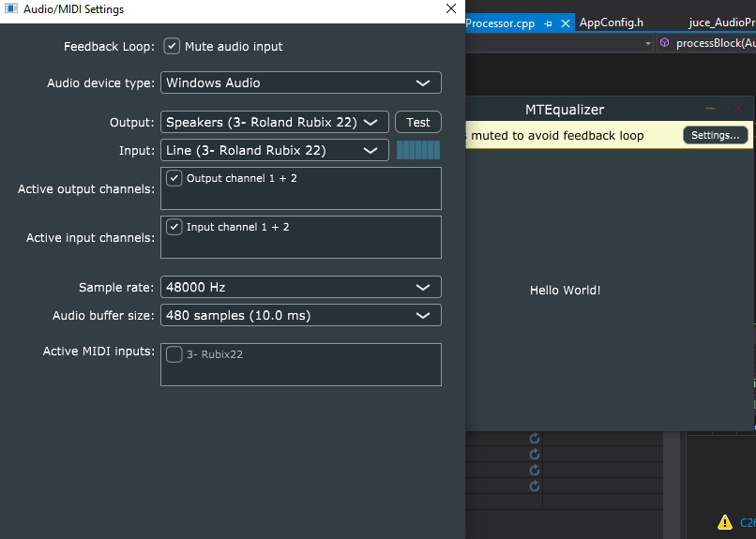Click the yellow warning triangle icon
Image resolution: width=756 pixels, height=539 pixels.
coord(725,522)
